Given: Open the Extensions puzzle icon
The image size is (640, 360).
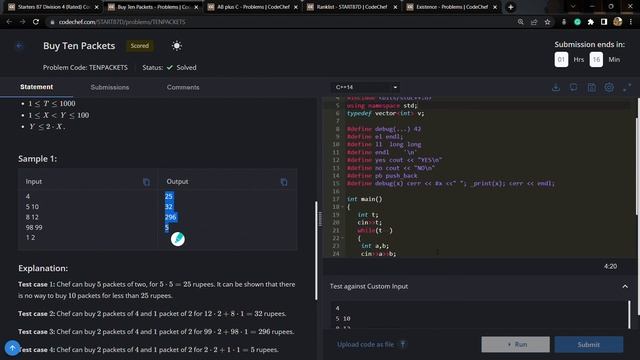Looking at the screenshot, I should [591, 22].
